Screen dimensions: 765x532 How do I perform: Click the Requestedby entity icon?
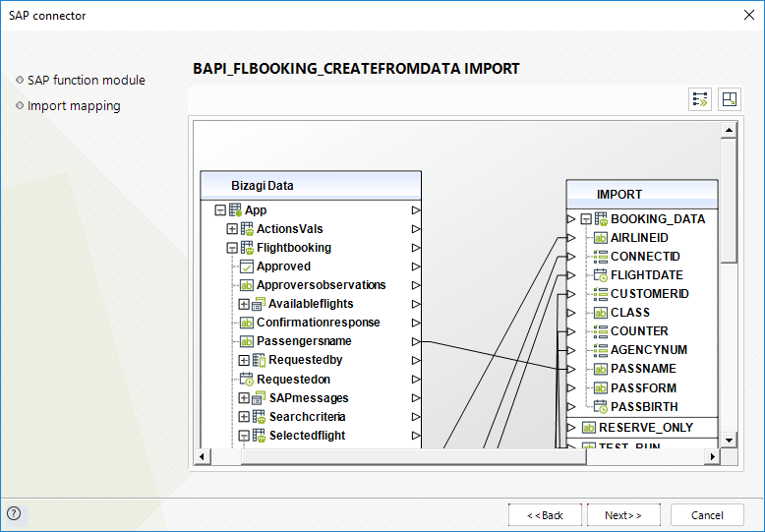click(259, 360)
